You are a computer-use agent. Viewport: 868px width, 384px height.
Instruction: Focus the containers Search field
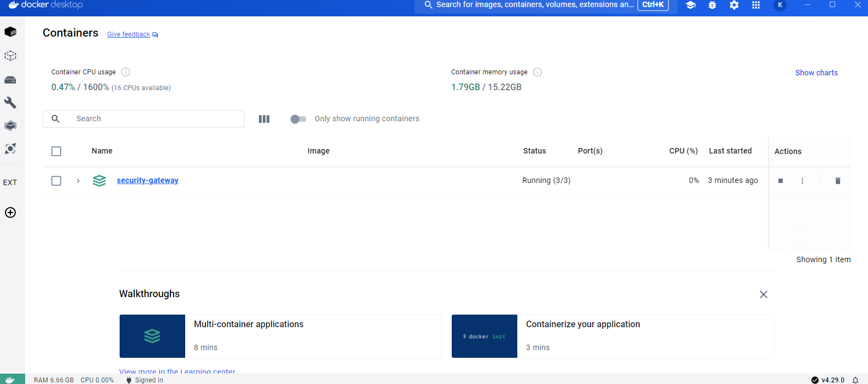144,119
